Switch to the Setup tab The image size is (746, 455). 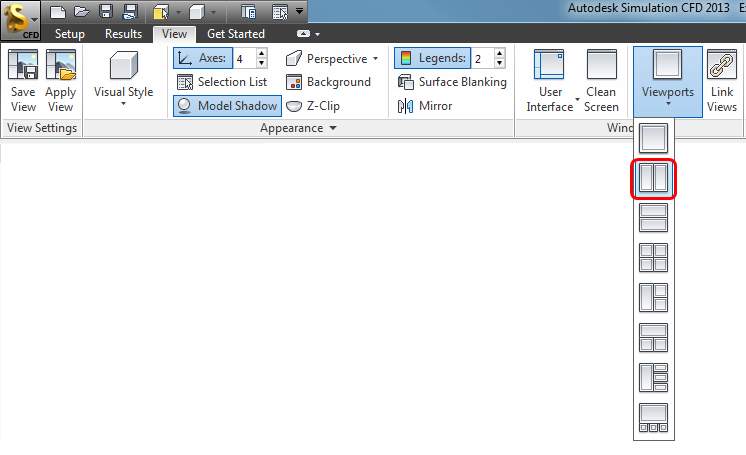69,34
